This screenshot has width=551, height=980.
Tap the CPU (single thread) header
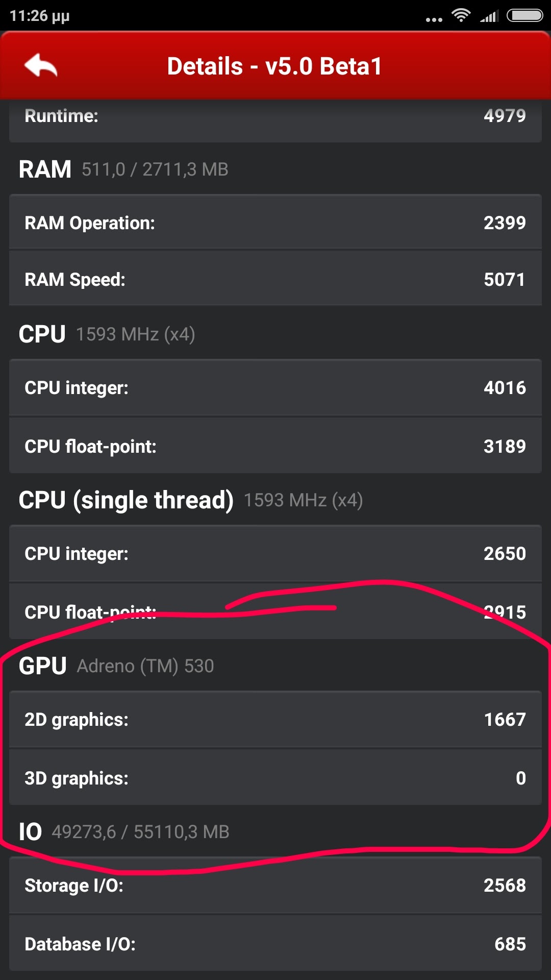[190, 500]
